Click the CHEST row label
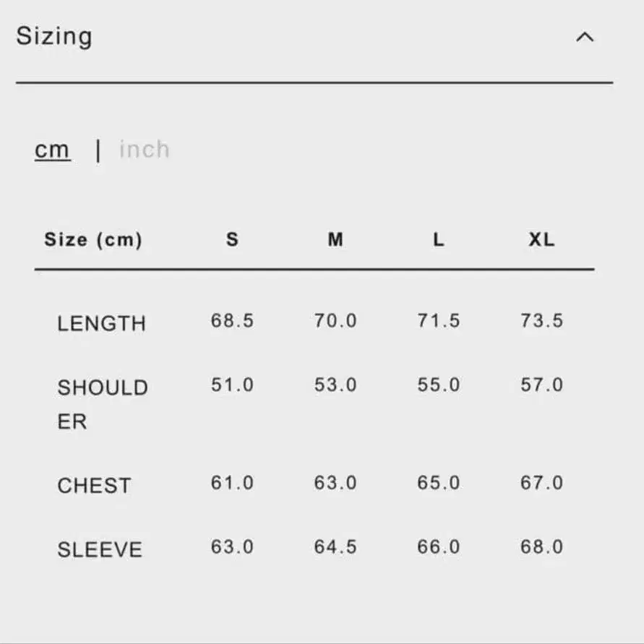644x644 pixels. tap(94, 486)
